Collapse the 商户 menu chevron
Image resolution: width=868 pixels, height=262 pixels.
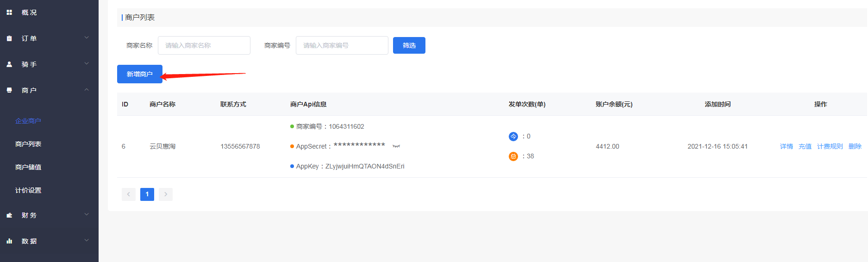tap(87, 90)
